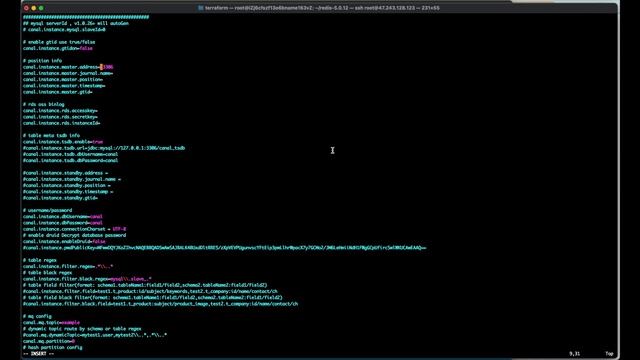Click the canal.instance.filter.regex line
640x360 pixels.
[x=68, y=266]
